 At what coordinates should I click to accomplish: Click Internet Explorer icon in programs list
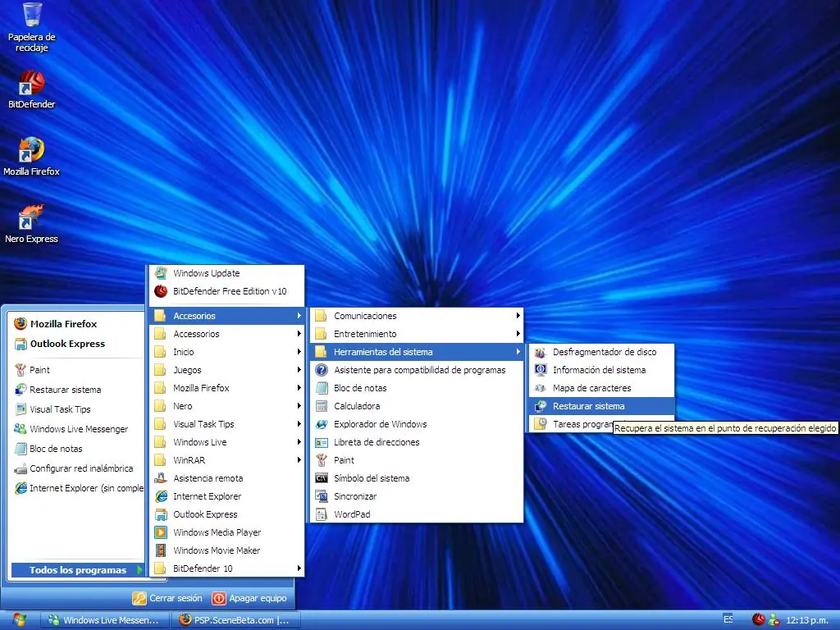point(161,496)
